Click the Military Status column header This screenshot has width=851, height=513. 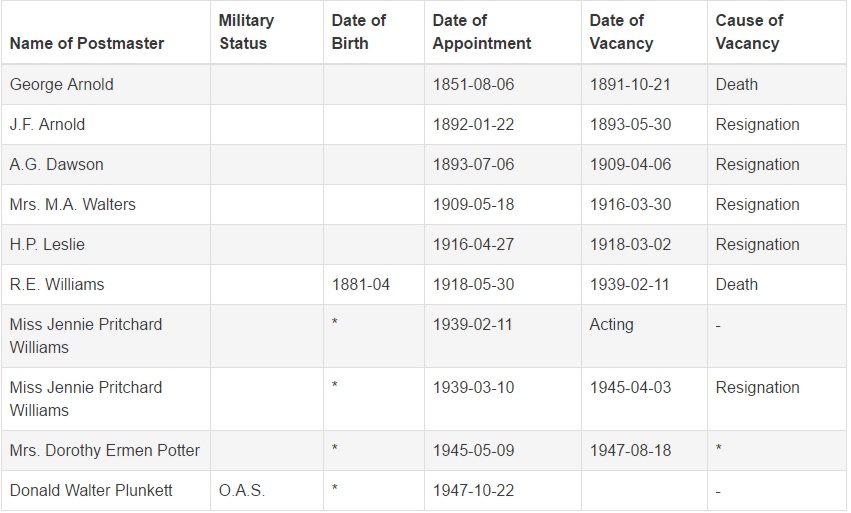(246, 32)
